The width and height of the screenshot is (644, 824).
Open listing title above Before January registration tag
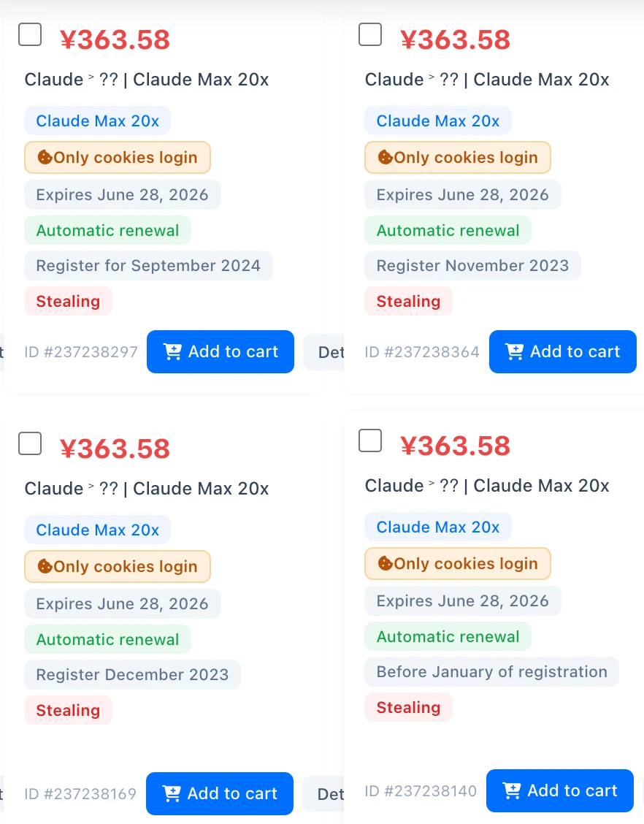488,486
